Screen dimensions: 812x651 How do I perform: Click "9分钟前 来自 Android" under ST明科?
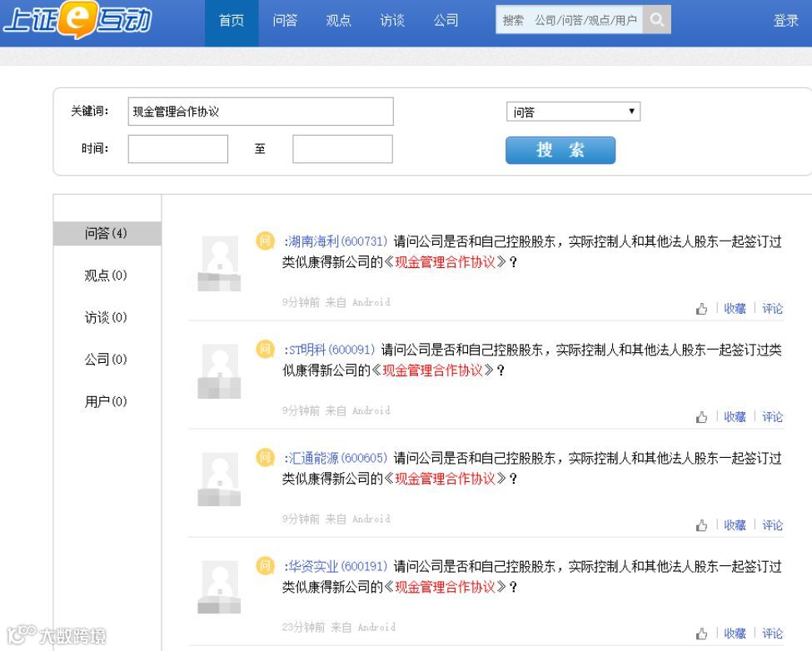(336, 410)
